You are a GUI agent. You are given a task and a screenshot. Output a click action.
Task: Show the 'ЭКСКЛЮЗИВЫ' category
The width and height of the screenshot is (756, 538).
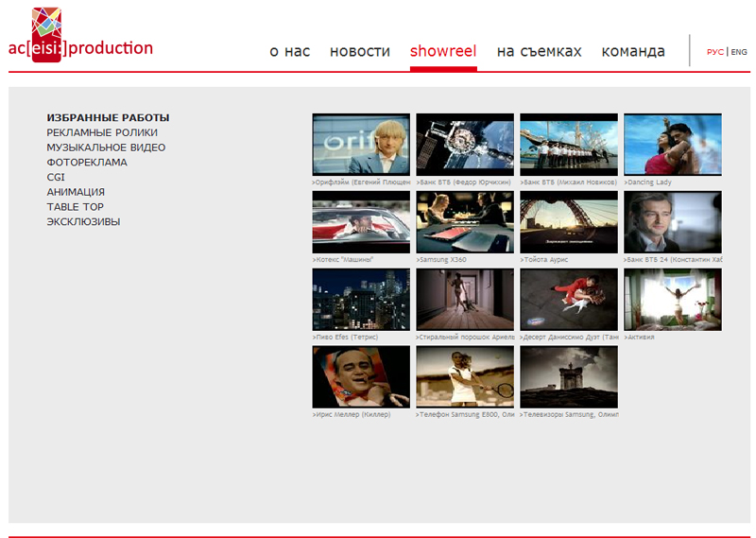coord(83,222)
